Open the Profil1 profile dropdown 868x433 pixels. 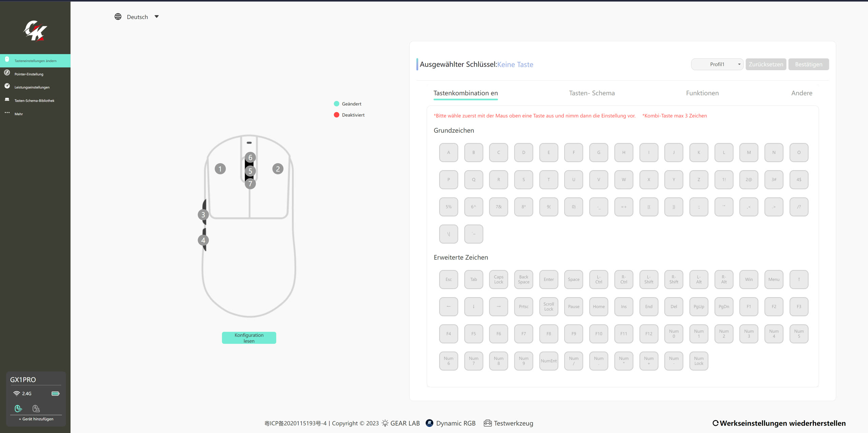(x=717, y=64)
